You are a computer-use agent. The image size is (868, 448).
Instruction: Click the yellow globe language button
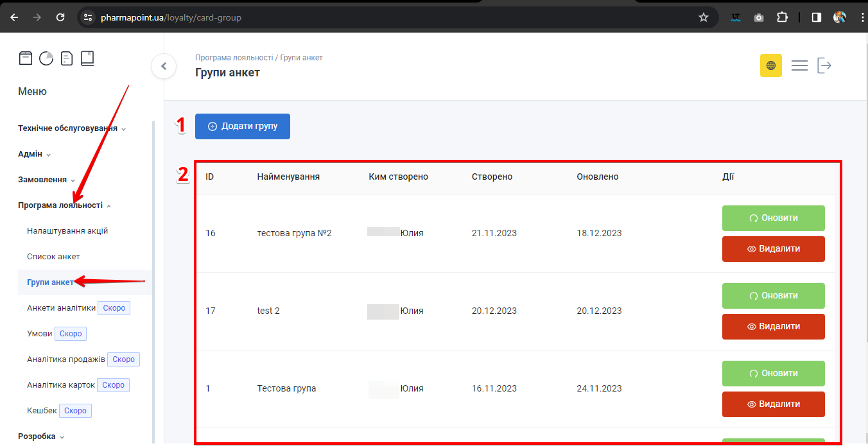770,65
